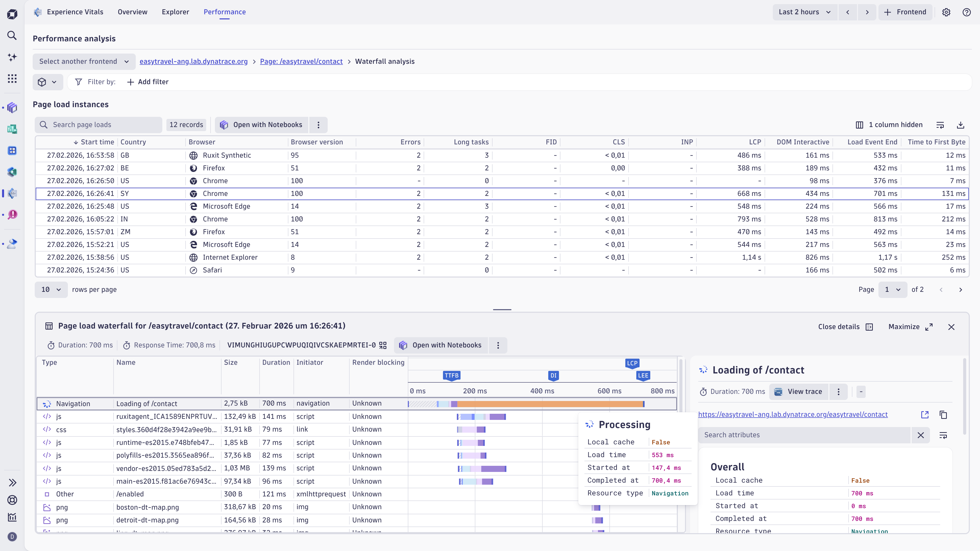Toggle line wrap icon beside column hidden
The width and height of the screenshot is (980, 551).
(940, 125)
